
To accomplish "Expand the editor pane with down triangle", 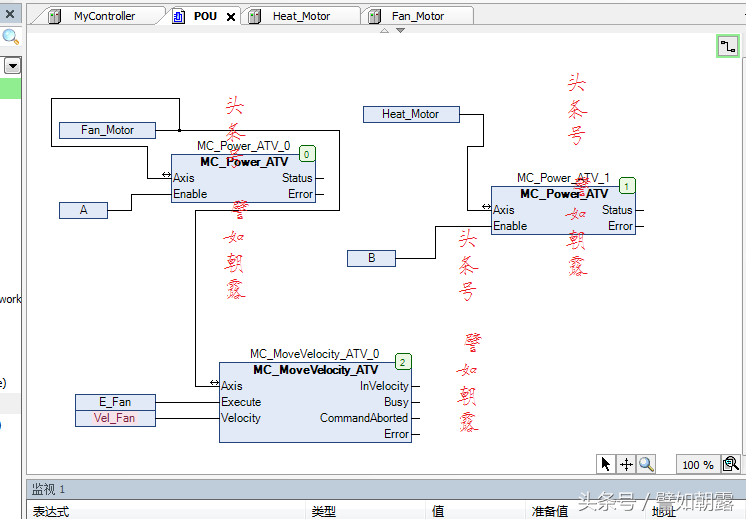I will coord(401,30).
